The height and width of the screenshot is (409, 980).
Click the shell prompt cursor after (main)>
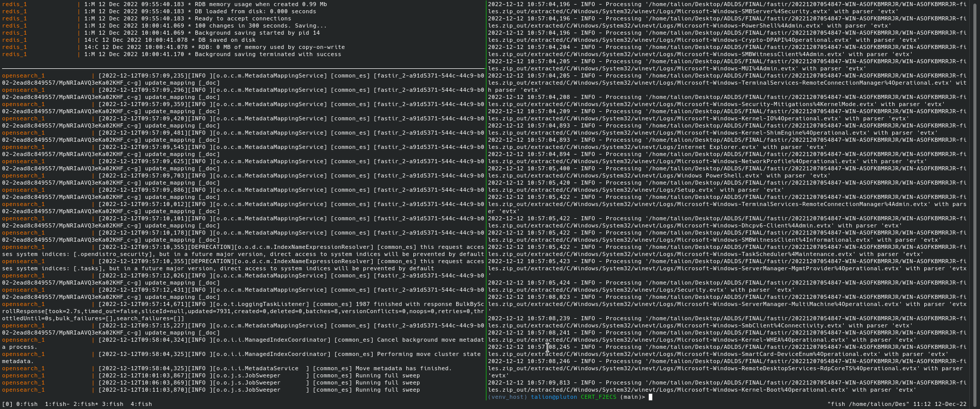click(650, 397)
